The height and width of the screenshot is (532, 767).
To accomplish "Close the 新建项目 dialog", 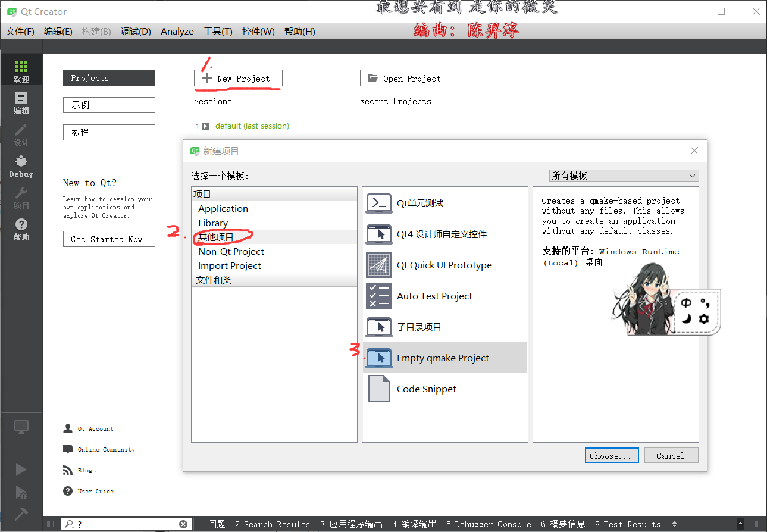I will coord(694,151).
